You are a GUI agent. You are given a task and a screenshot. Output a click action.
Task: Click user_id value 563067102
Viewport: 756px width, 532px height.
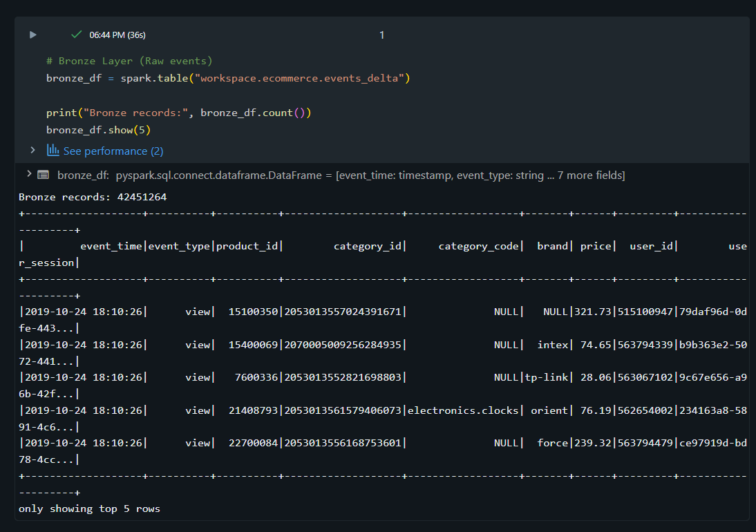coord(645,377)
